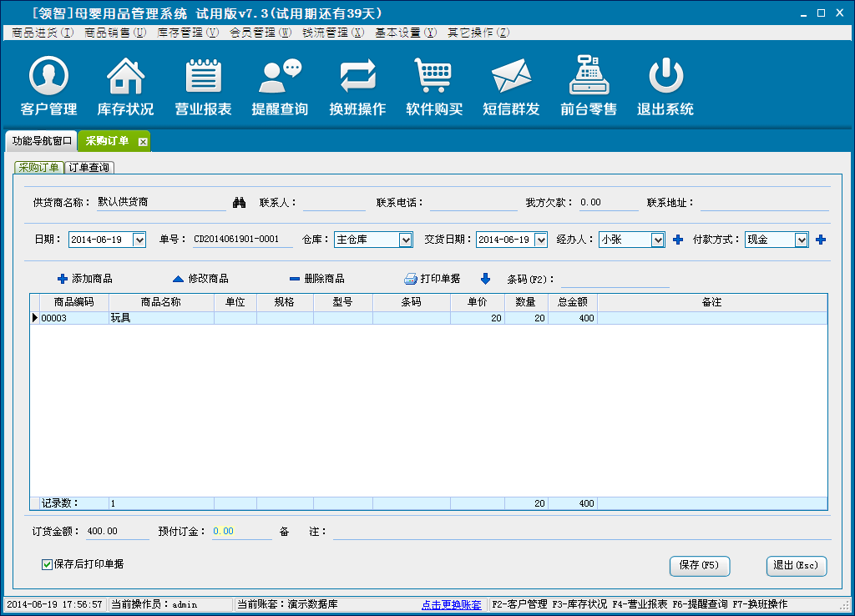
Task: Click the binoculars supplier search icon
Action: [x=239, y=203]
